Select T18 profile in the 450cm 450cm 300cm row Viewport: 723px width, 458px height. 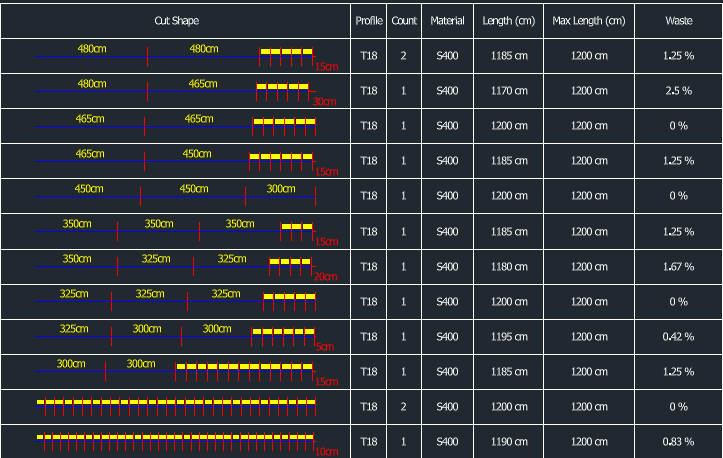(368, 196)
